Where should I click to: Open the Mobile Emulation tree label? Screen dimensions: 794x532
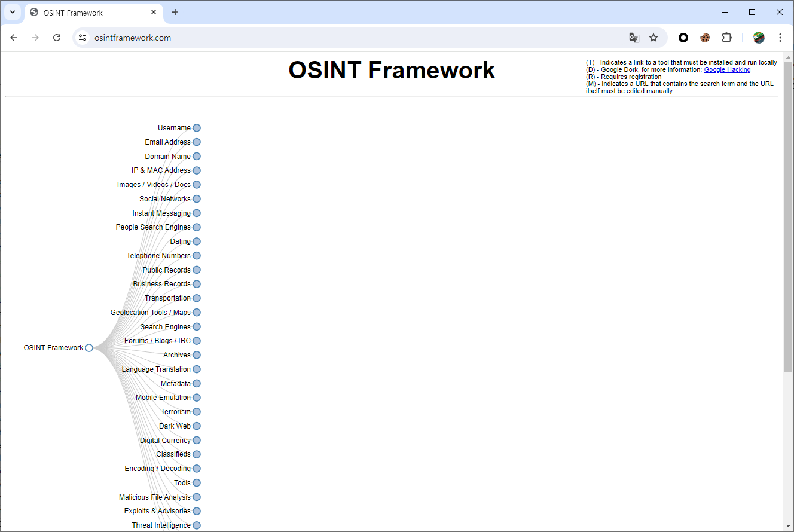[x=163, y=398]
